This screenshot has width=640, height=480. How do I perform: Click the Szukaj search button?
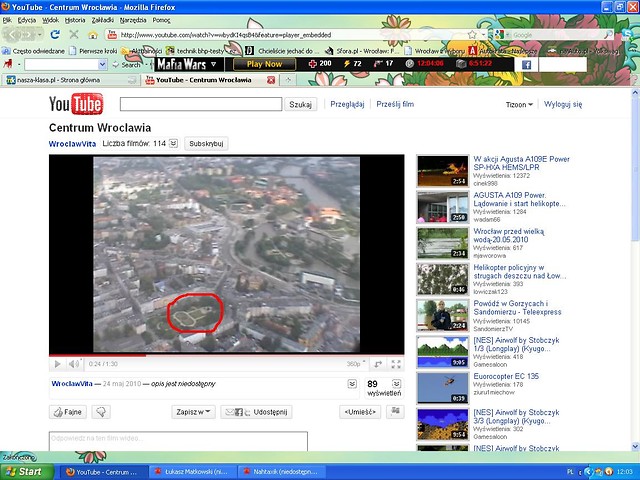(x=300, y=104)
